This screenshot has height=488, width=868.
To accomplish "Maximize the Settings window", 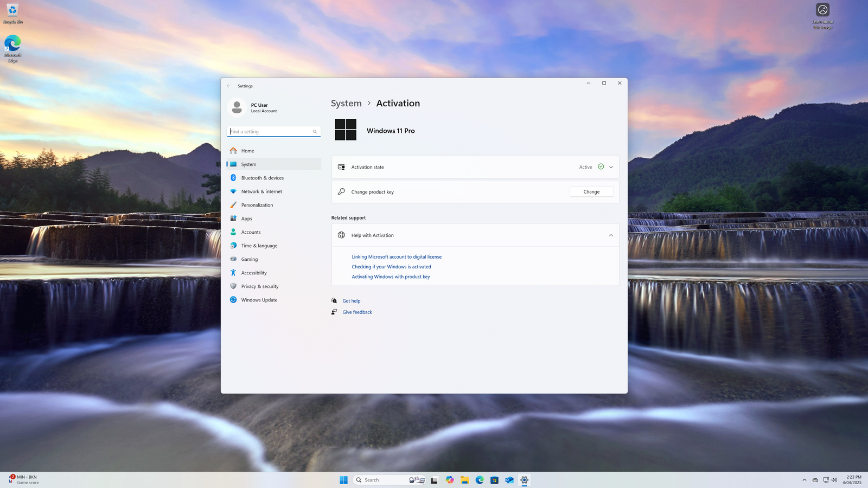I will pos(604,83).
